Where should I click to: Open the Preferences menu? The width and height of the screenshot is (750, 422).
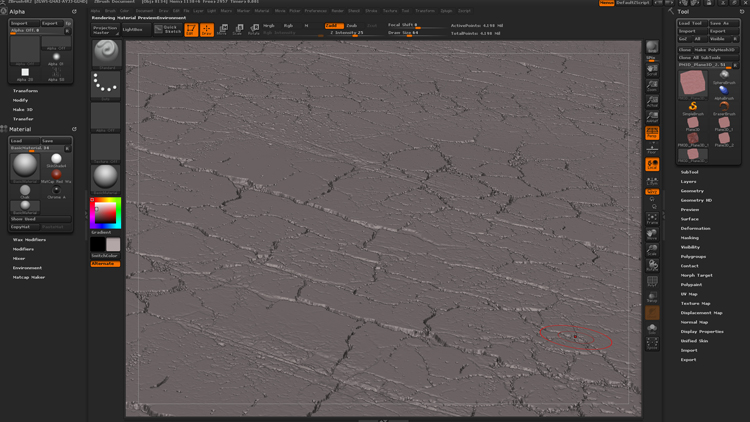315,11
